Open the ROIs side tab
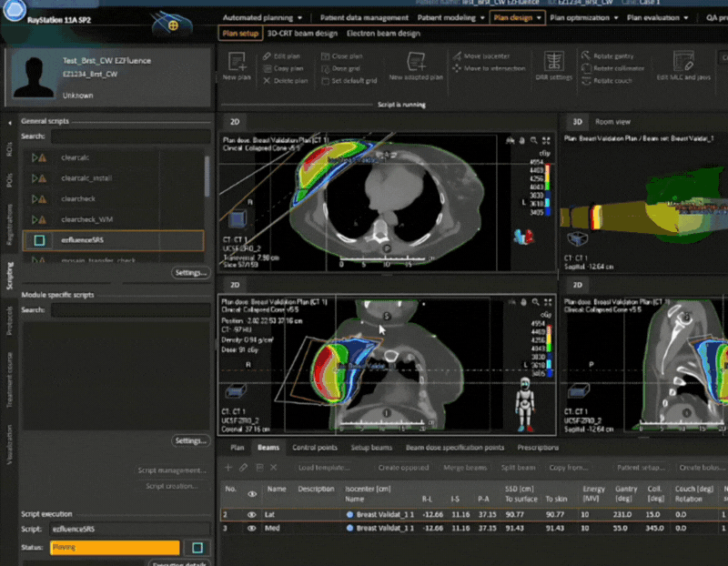 [x=10, y=149]
